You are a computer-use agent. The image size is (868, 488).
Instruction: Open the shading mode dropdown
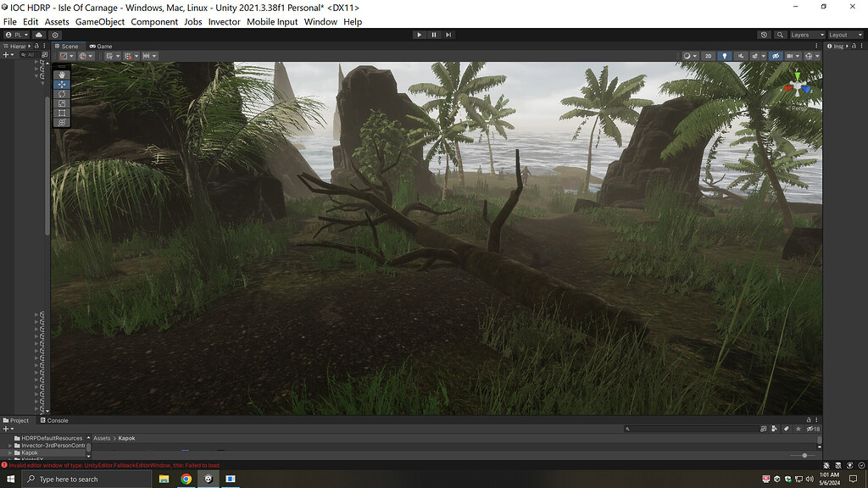688,55
